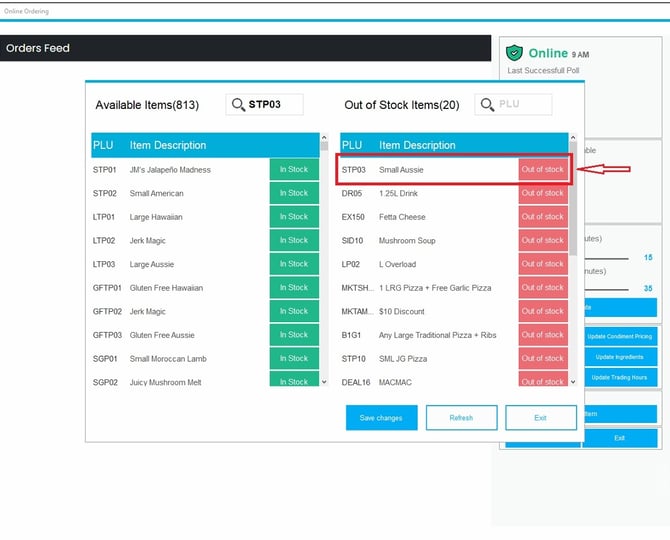Click the slider track showing value 35
This screenshot has width=670, height=540.
(x=607, y=290)
